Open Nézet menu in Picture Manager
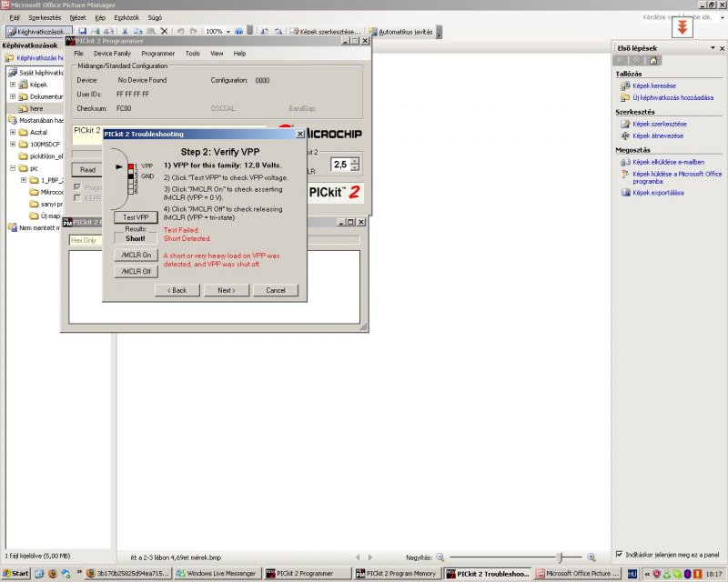This screenshot has height=582, width=728. [x=77, y=17]
